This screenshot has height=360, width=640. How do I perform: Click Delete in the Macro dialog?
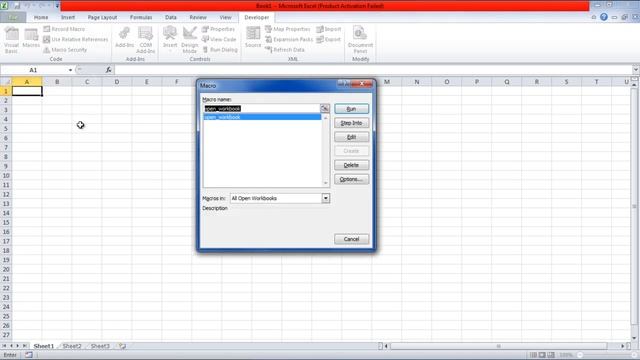pyautogui.click(x=351, y=165)
